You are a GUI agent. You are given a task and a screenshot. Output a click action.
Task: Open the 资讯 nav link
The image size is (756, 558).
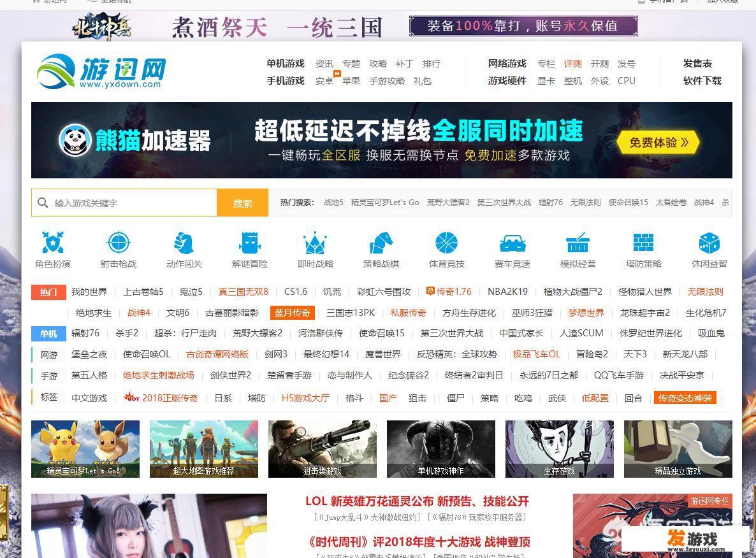pyautogui.click(x=324, y=64)
